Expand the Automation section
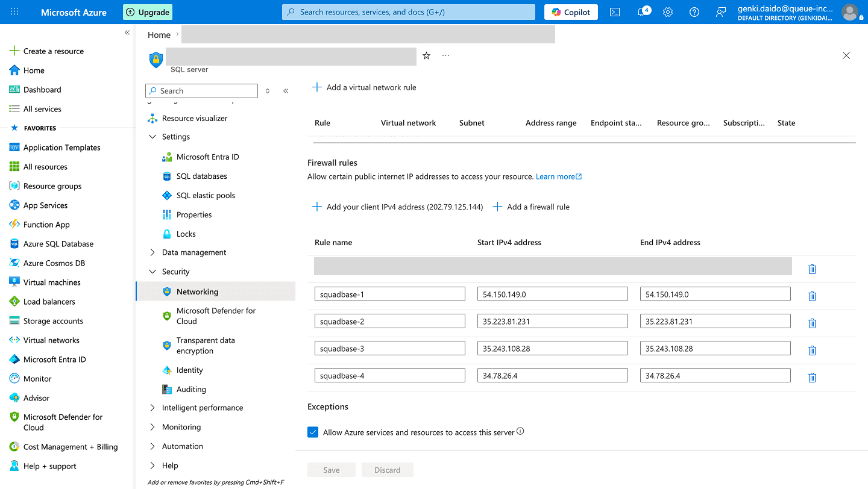The image size is (868, 489). [153, 446]
